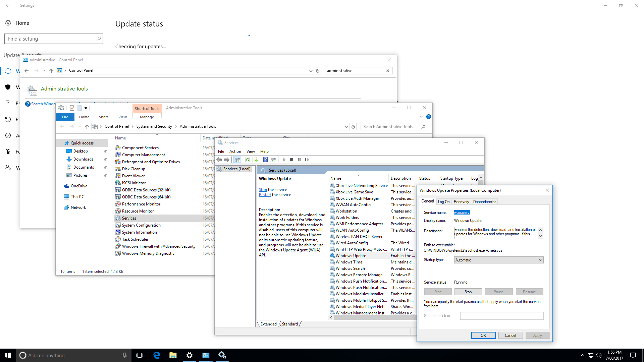Click chevron after System and Security breadcrumb
Viewport: 644px width, 362px height.
tap(176, 126)
